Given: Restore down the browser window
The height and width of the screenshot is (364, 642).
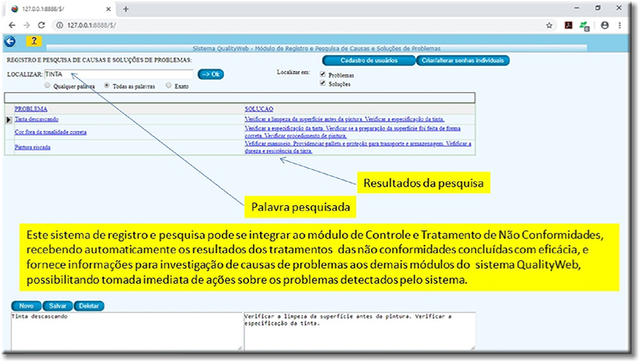Looking at the screenshot, I should 597,8.
